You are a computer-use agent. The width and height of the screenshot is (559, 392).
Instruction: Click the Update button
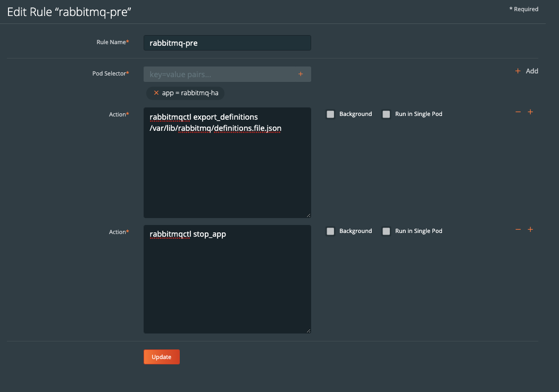(x=161, y=357)
